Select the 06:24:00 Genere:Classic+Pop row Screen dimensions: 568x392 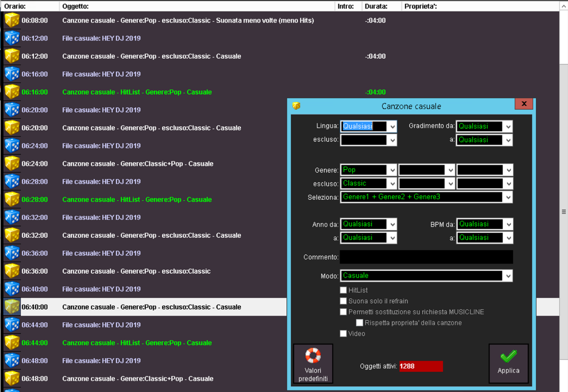click(138, 164)
